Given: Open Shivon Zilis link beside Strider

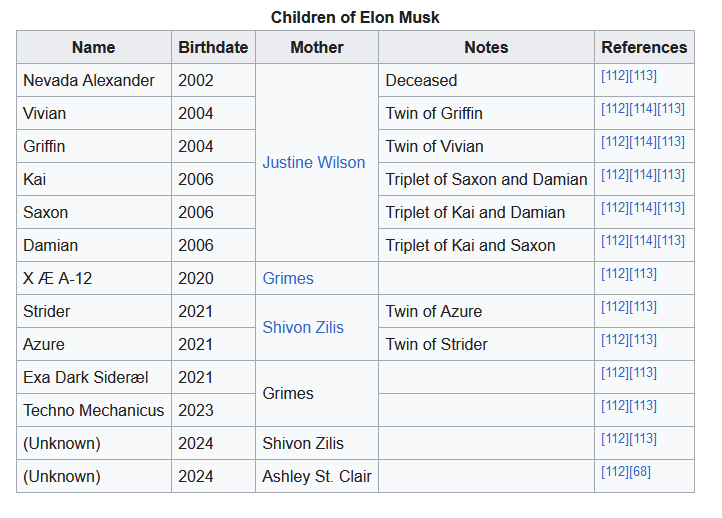Looking at the screenshot, I should tap(303, 327).
